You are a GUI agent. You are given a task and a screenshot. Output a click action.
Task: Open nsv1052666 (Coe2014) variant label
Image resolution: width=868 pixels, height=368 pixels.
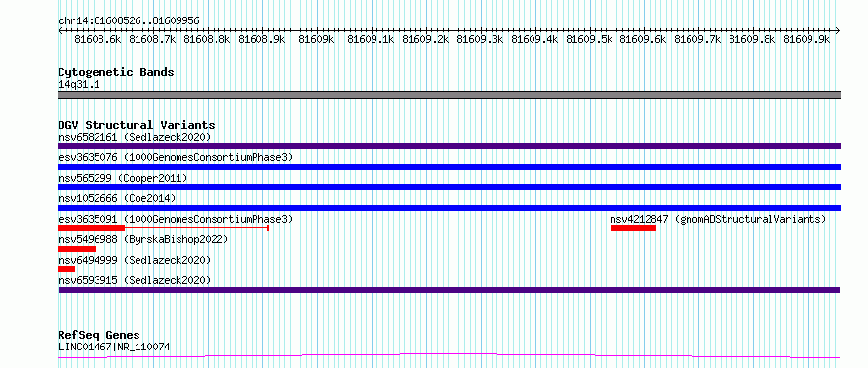point(117,198)
